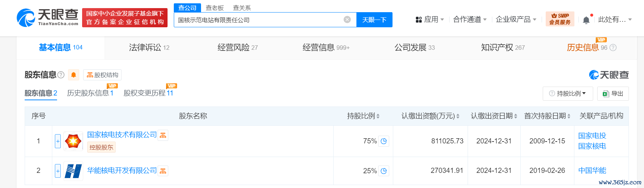Sort by 认缴出资日期 column
644x188 pixels.
point(494,116)
